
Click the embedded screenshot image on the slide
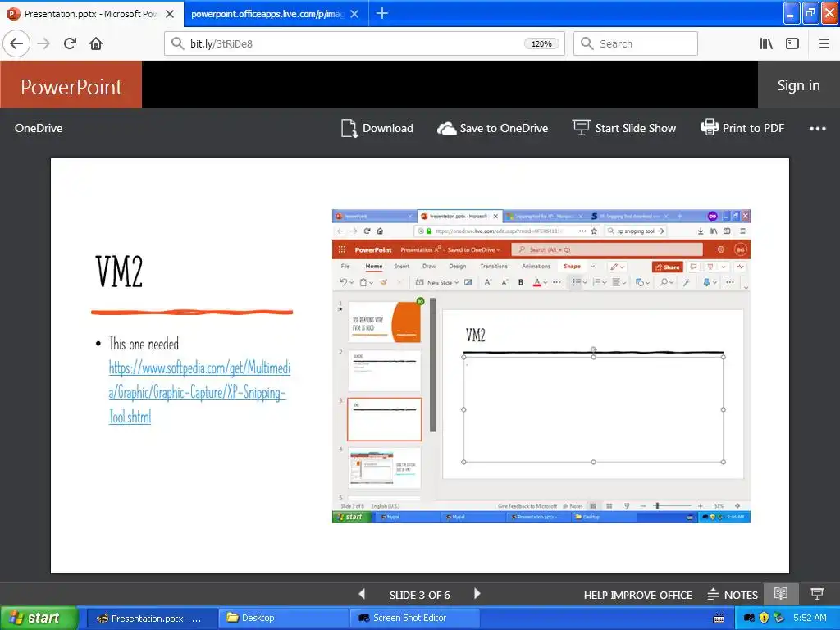click(x=541, y=366)
